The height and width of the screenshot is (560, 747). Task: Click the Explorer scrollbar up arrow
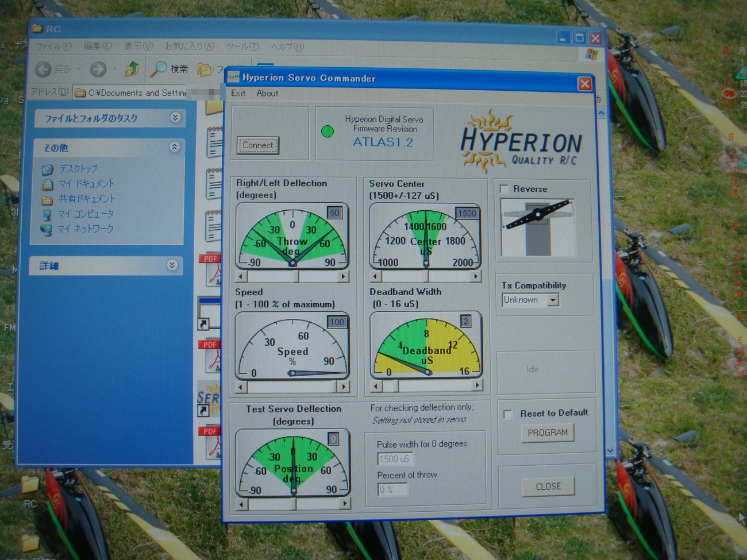pyautogui.click(x=601, y=114)
